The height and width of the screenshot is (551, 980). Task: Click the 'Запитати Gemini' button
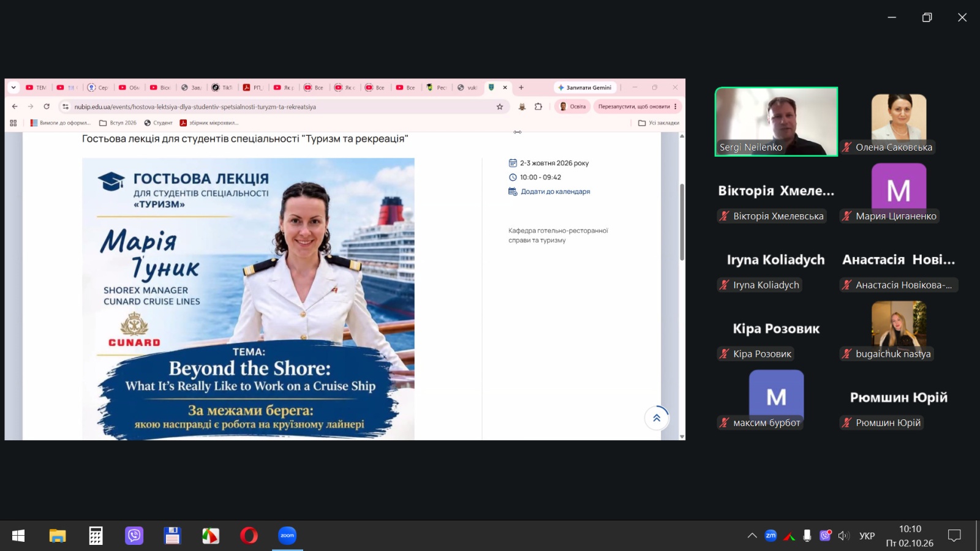coord(585,88)
